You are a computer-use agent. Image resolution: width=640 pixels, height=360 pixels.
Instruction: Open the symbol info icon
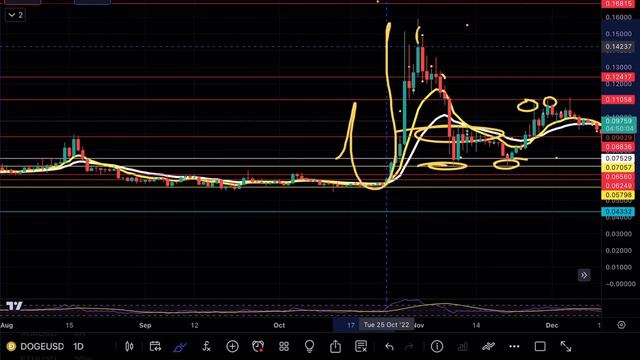pyautogui.click(x=437, y=347)
